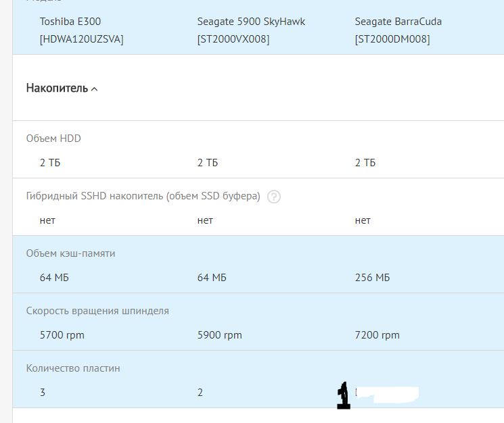The width and height of the screenshot is (504, 423).
Task: Collapse the Накопитель section chevron
Action: point(94,89)
